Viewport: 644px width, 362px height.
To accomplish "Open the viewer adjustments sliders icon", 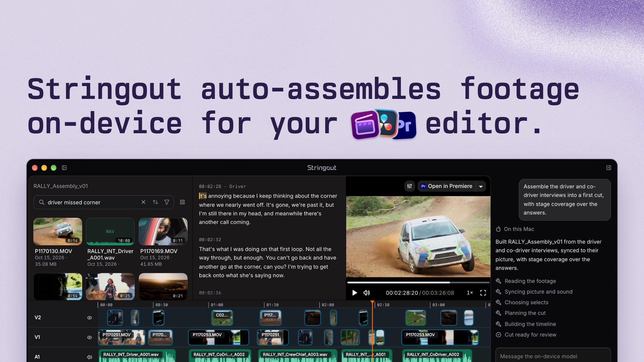I will pos(409,186).
